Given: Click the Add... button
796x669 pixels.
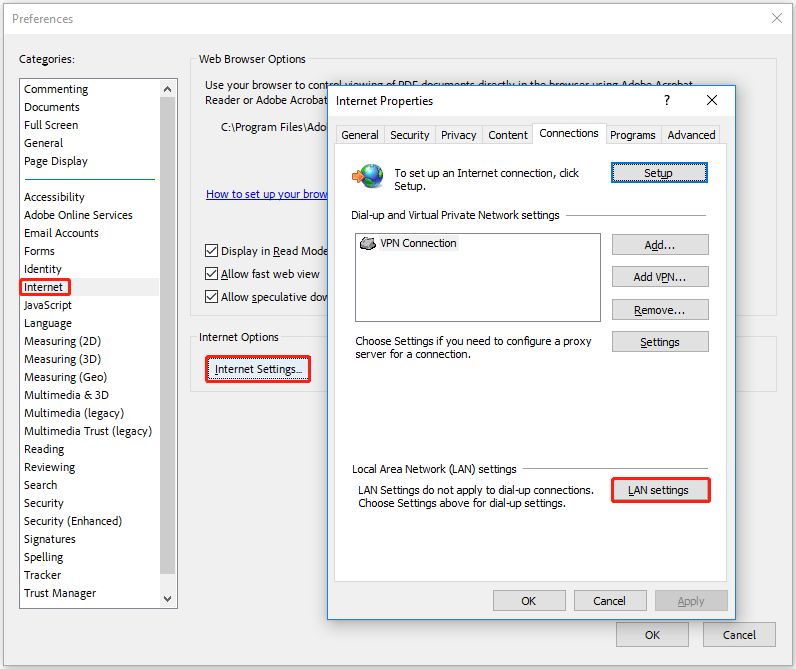Looking at the screenshot, I should click(660, 245).
